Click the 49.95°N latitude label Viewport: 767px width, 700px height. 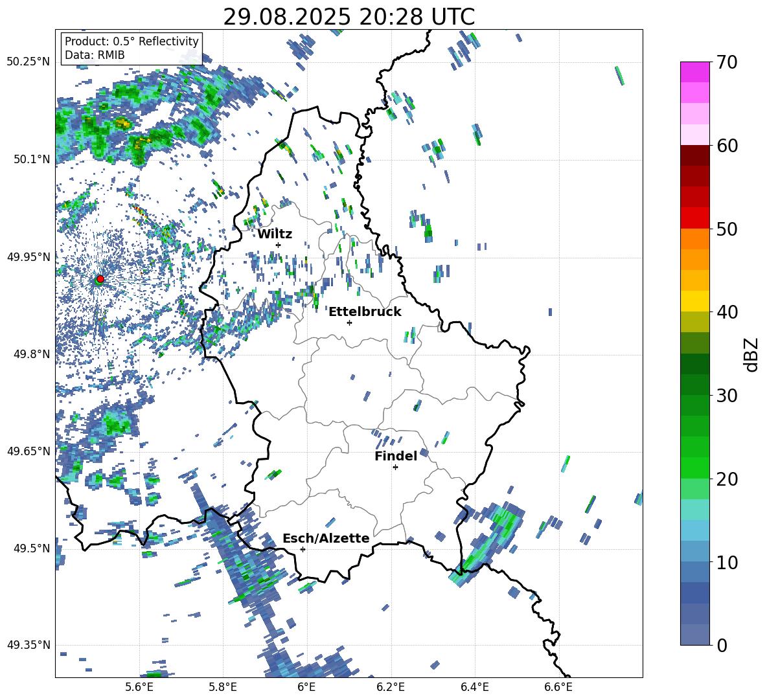(29, 256)
